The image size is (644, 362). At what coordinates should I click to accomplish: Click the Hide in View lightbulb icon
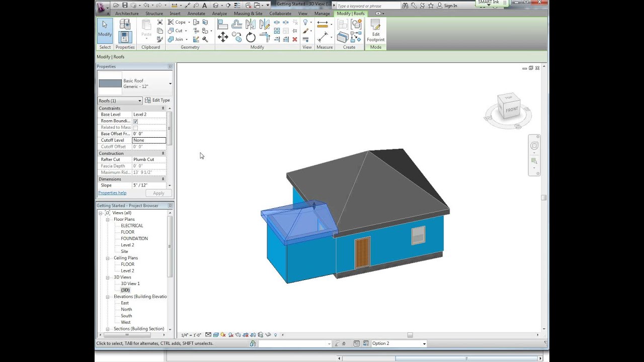(305, 22)
